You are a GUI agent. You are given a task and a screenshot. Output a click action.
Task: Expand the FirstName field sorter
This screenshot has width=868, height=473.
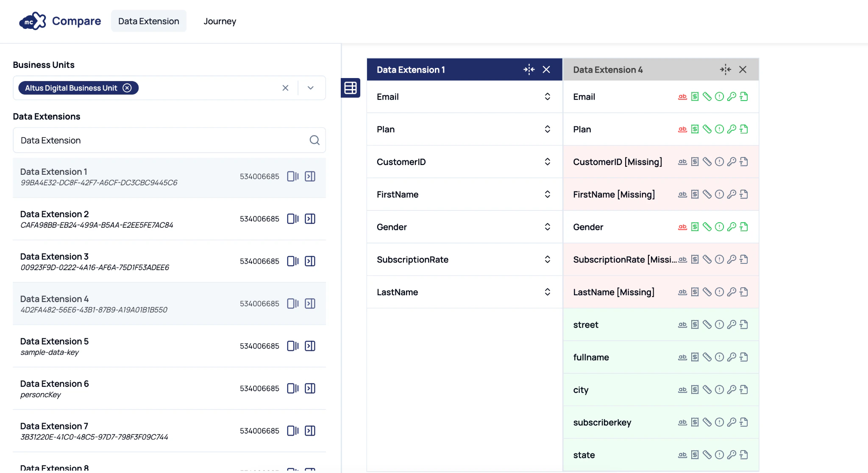(548, 194)
